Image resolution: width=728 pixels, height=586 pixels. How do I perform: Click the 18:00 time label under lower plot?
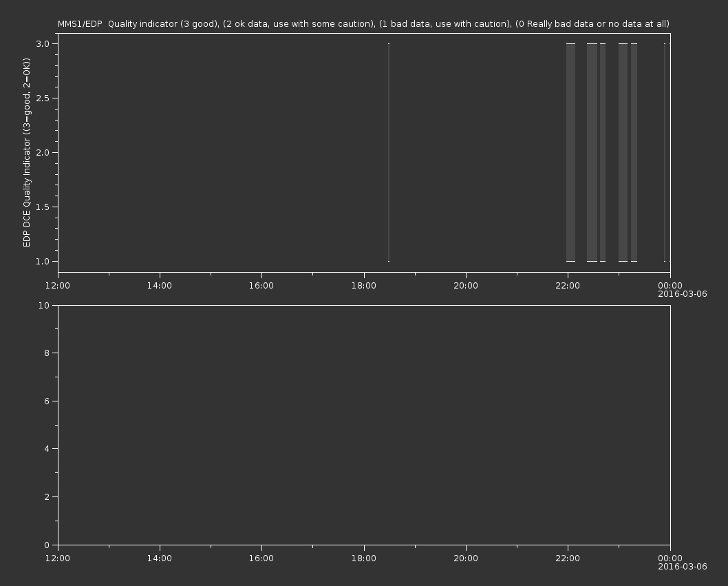tap(363, 558)
